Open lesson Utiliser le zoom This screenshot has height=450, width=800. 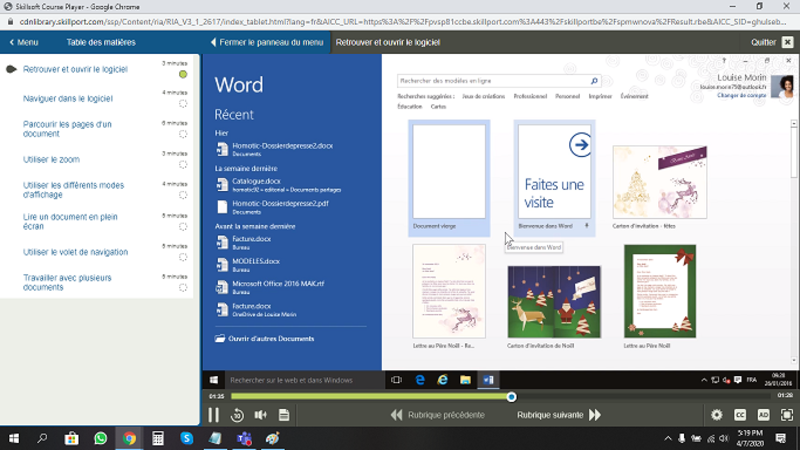point(51,160)
